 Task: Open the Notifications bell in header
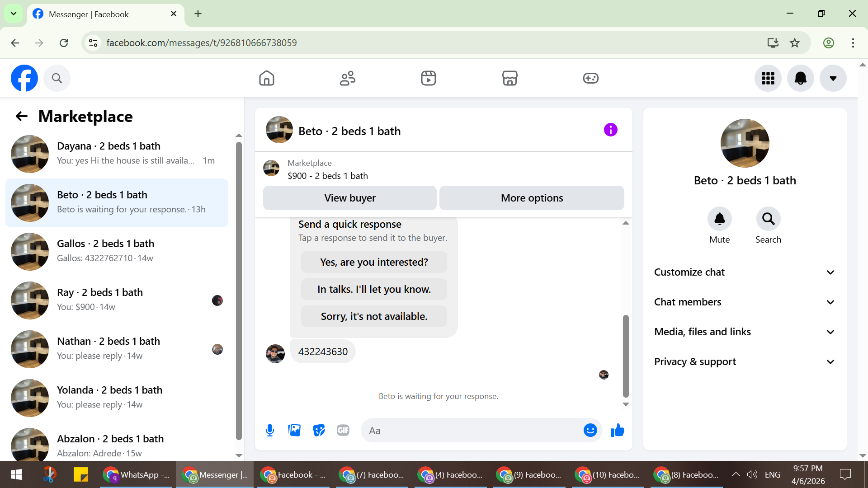coord(801,78)
